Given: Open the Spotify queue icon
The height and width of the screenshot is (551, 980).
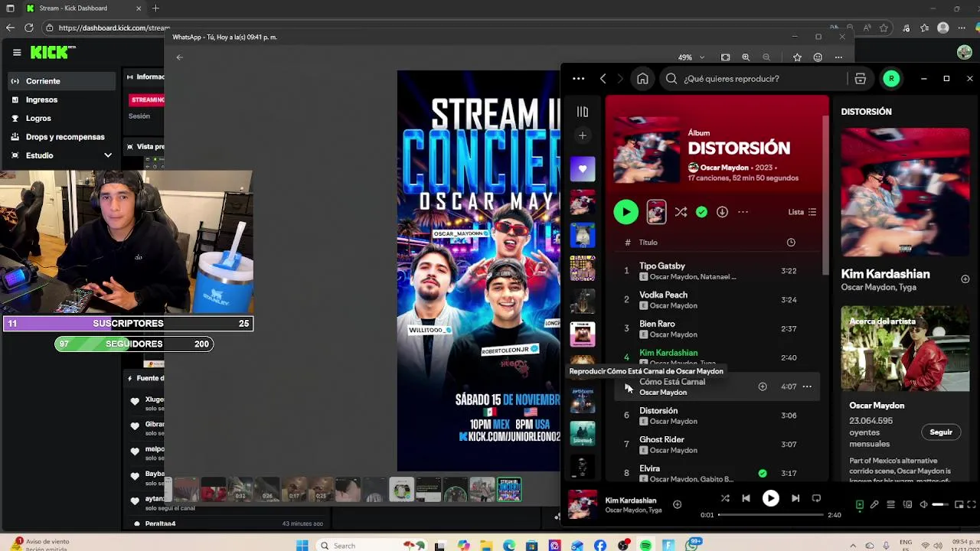Looking at the screenshot, I should (x=890, y=504).
